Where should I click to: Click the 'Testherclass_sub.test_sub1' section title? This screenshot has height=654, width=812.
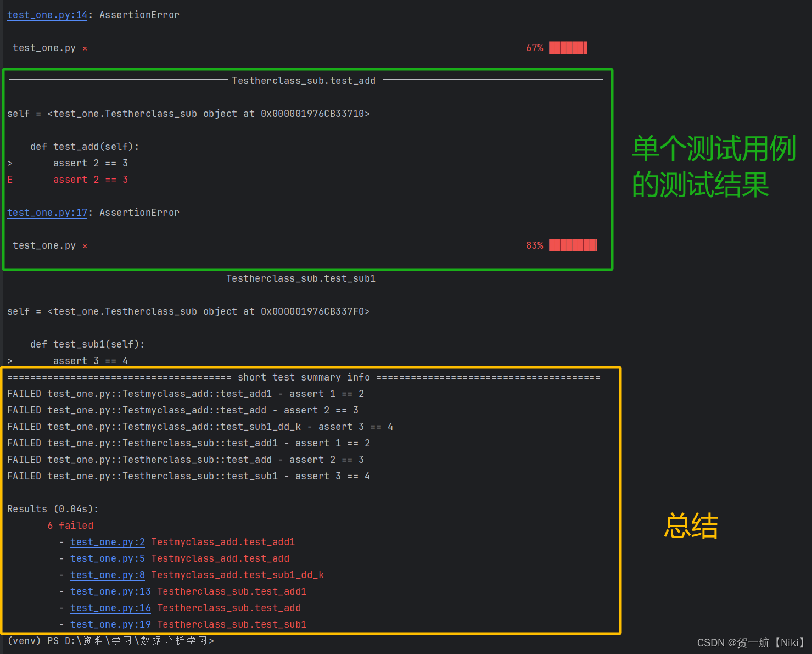[301, 278]
